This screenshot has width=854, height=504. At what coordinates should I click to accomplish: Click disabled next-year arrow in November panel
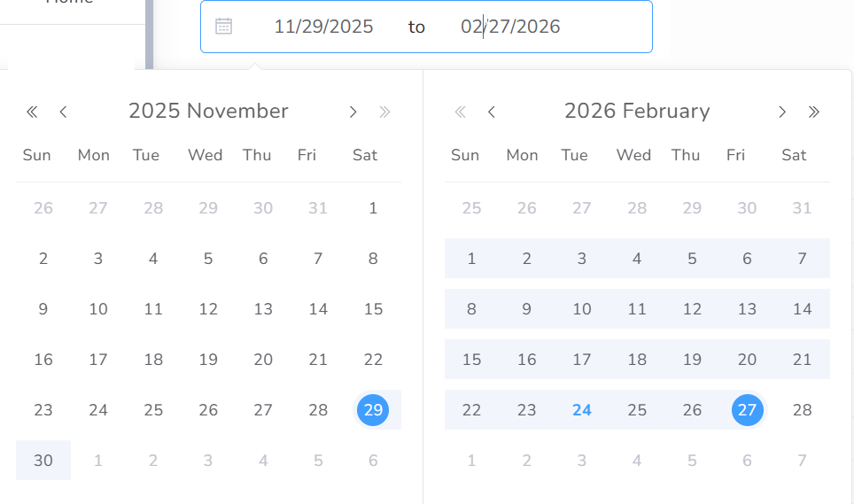[384, 112]
